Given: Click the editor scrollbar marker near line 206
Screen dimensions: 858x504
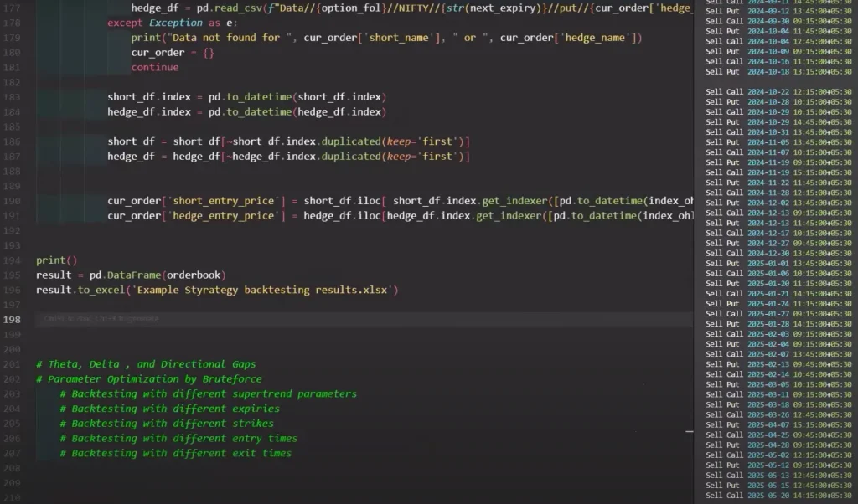Looking at the screenshot, I should [x=689, y=431].
